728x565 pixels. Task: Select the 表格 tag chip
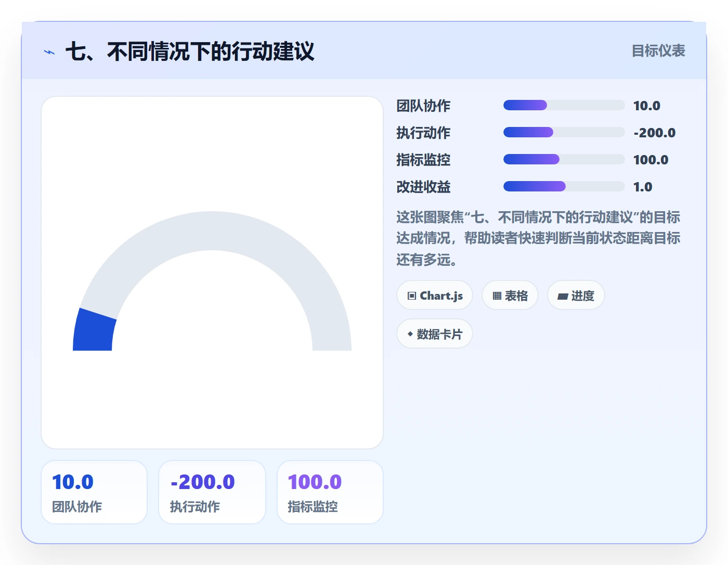click(510, 296)
